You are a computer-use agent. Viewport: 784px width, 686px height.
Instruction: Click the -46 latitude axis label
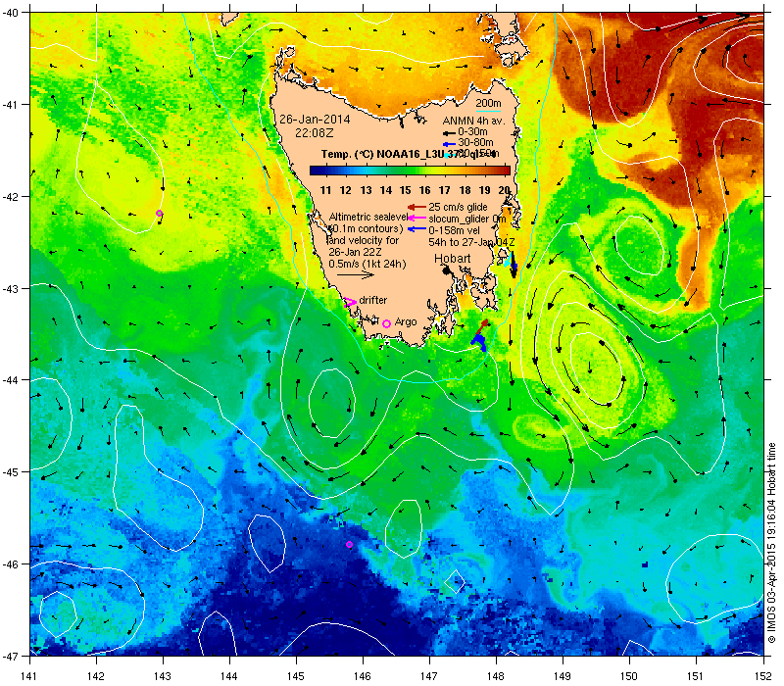[x=9, y=564]
